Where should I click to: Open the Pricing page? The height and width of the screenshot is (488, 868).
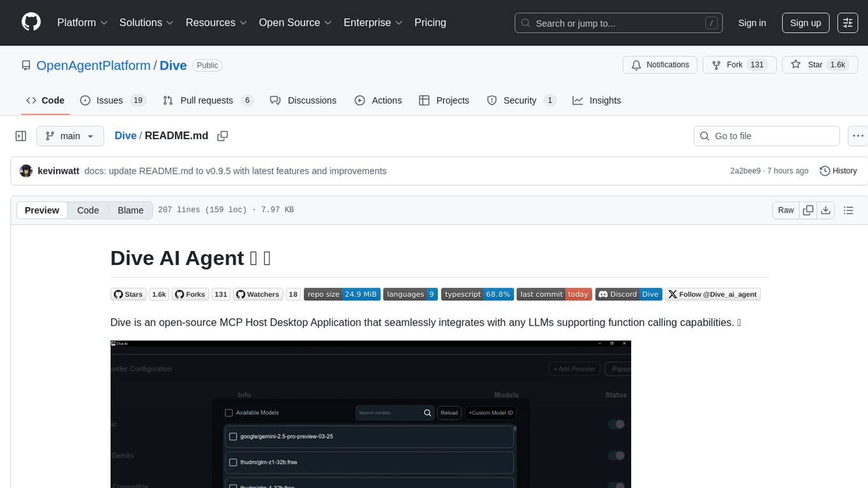pyautogui.click(x=430, y=22)
